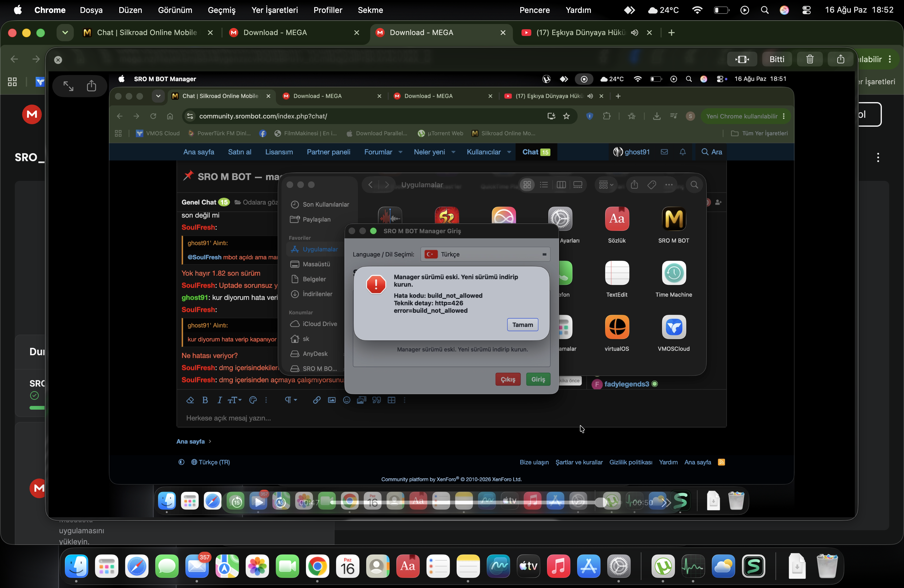Open the Language / Dil Seçimi Türkçe dropdown
904x588 pixels.
click(485, 254)
